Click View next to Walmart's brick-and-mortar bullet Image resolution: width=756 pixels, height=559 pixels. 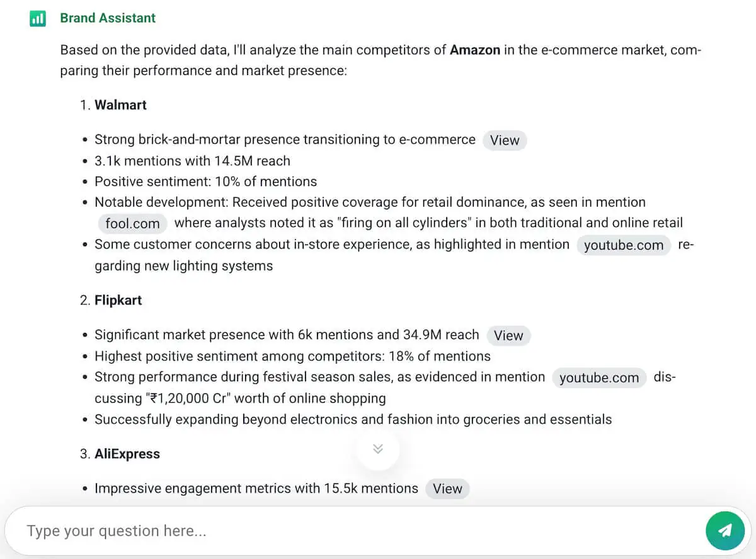click(x=504, y=140)
